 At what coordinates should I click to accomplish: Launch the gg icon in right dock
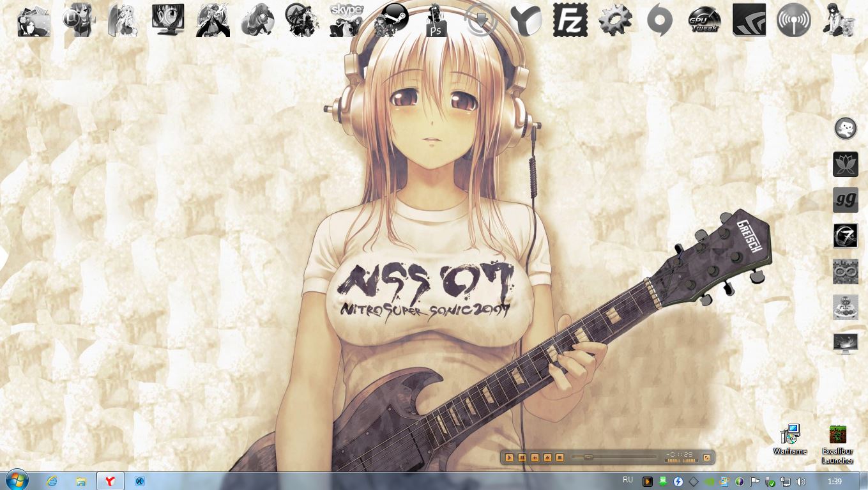pyautogui.click(x=846, y=200)
